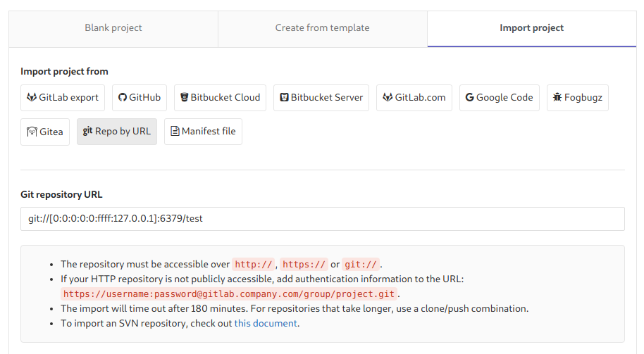Focus the Git repository URL field
The image size is (644, 354).
point(323,219)
